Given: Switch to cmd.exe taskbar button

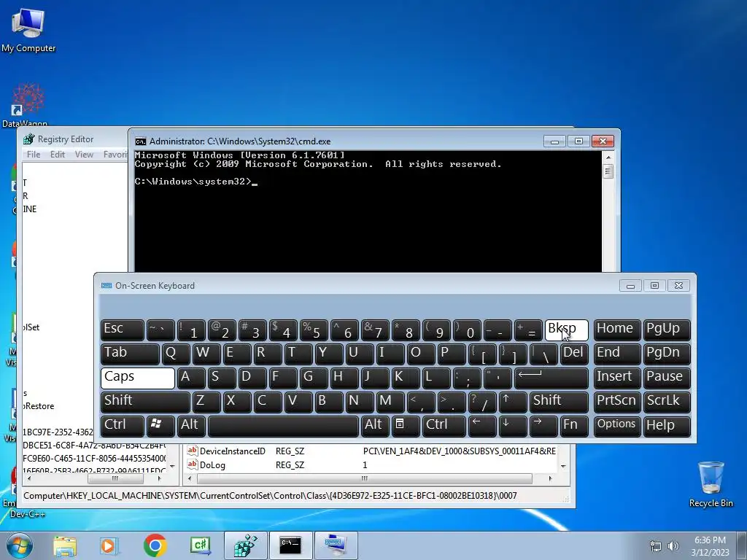Looking at the screenshot, I should coord(290,545).
